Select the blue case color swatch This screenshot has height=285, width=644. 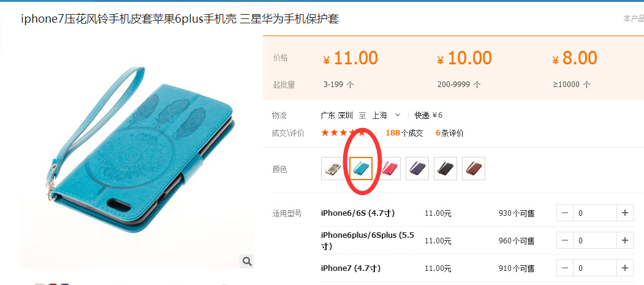point(361,169)
